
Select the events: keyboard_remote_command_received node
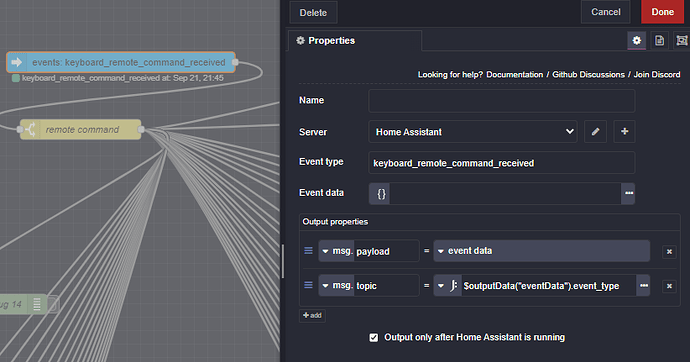(121, 62)
